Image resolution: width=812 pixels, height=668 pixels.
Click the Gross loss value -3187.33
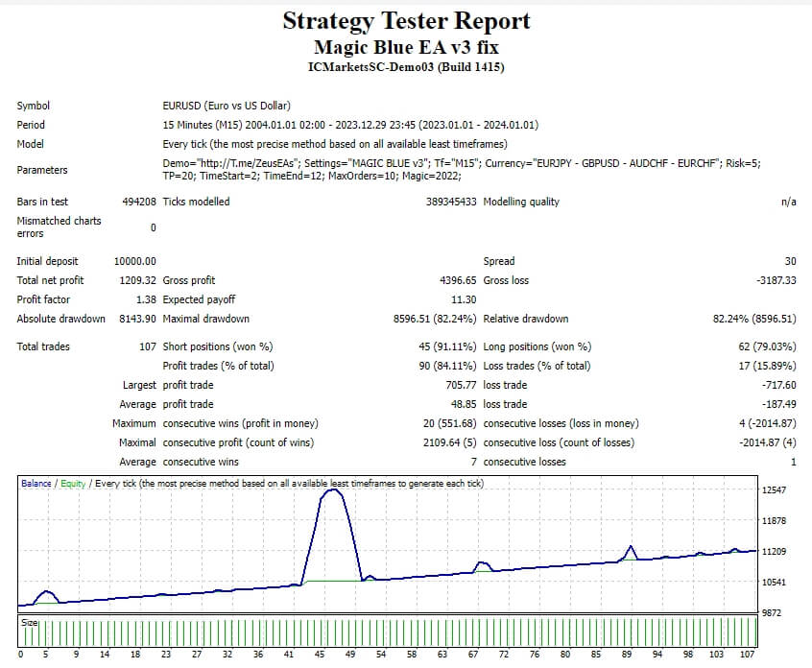776,280
